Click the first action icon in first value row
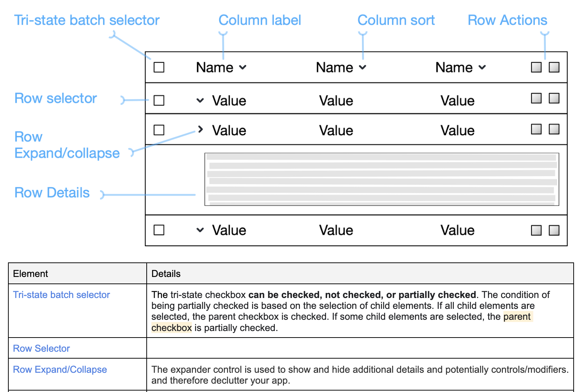This screenshot has width=586, height=392. [x=536, y=98]
